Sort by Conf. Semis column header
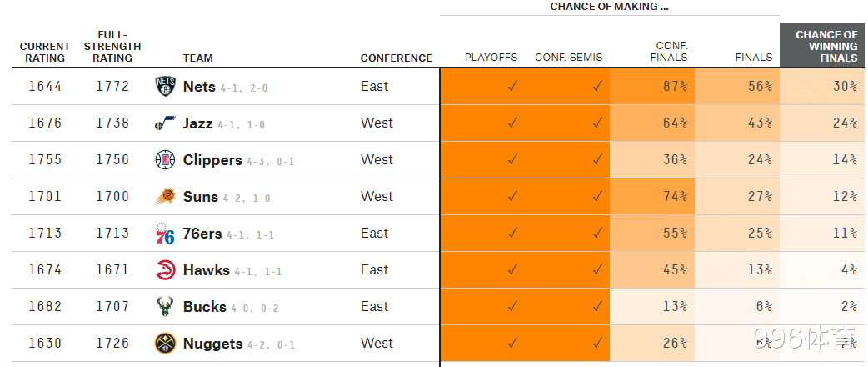868x367 pixels. [568, 57]
